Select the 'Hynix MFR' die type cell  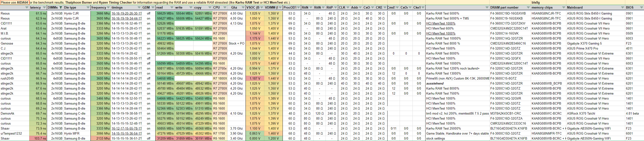[77, 133]
